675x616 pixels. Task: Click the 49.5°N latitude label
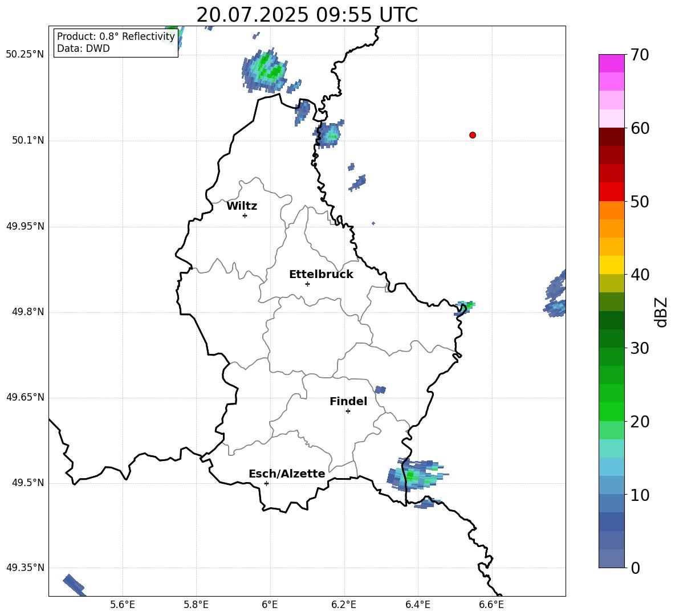click(29, 483)
